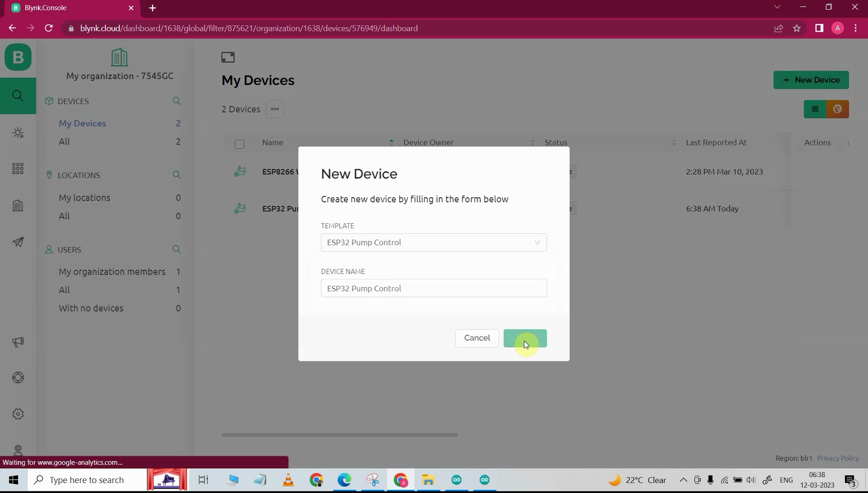Select the Search icon in Users
The height and width of the screenshot is (493, 868).
click(x=177, y=249)
